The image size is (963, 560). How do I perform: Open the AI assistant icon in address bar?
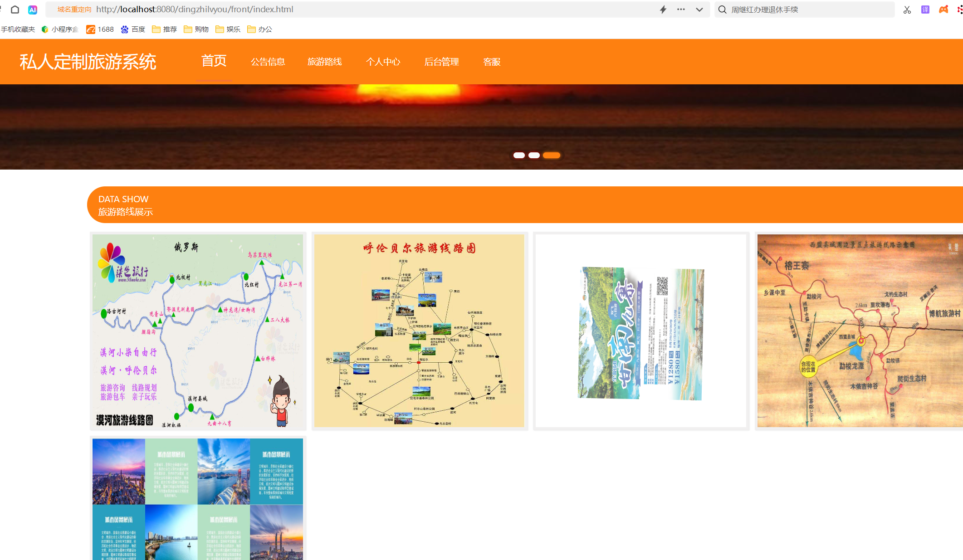click(x=32, y=9)
